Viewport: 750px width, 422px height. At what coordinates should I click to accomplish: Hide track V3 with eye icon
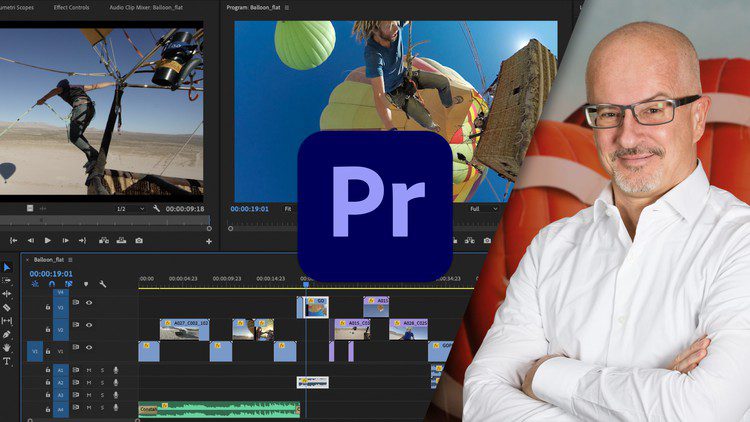[89, 302]
